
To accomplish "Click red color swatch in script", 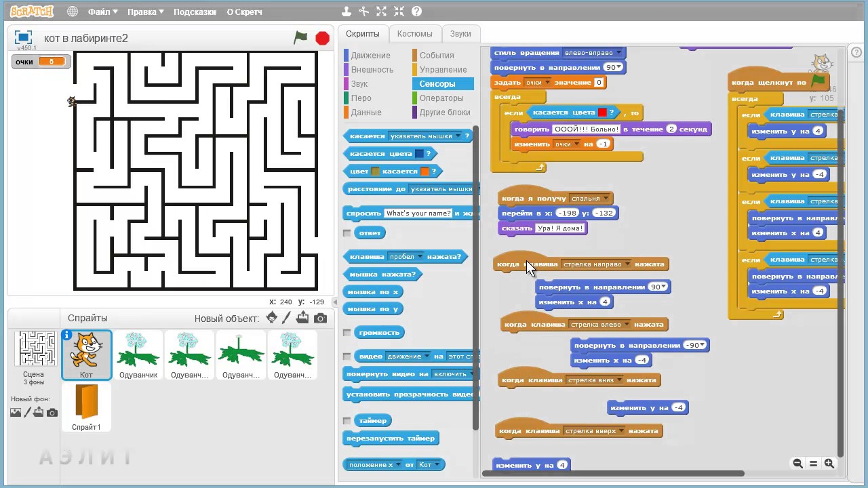I will click(x=601, y=113).
